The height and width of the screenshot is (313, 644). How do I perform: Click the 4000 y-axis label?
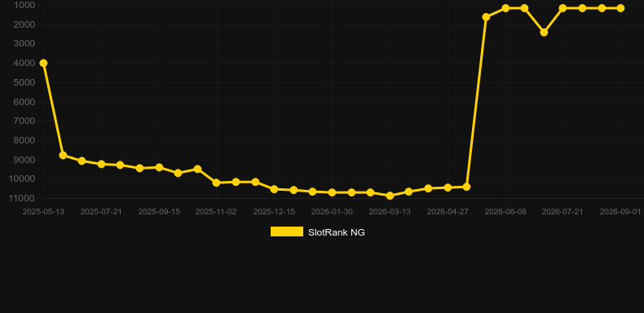(24, 64)
